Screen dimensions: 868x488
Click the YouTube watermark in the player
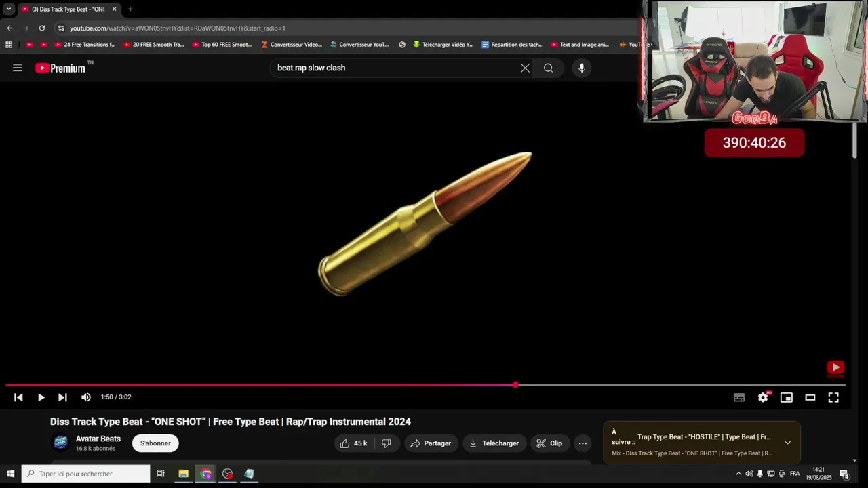coord(835,367)
